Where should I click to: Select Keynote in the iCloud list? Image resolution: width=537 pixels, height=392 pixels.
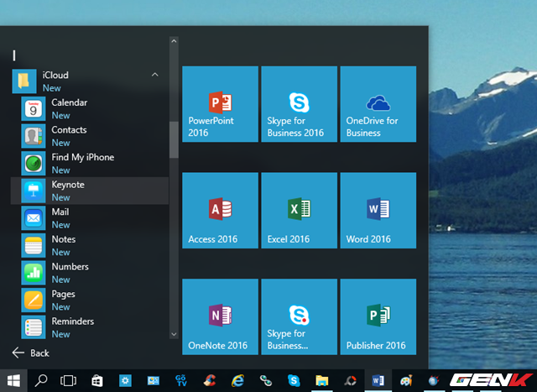pos(67,191)
